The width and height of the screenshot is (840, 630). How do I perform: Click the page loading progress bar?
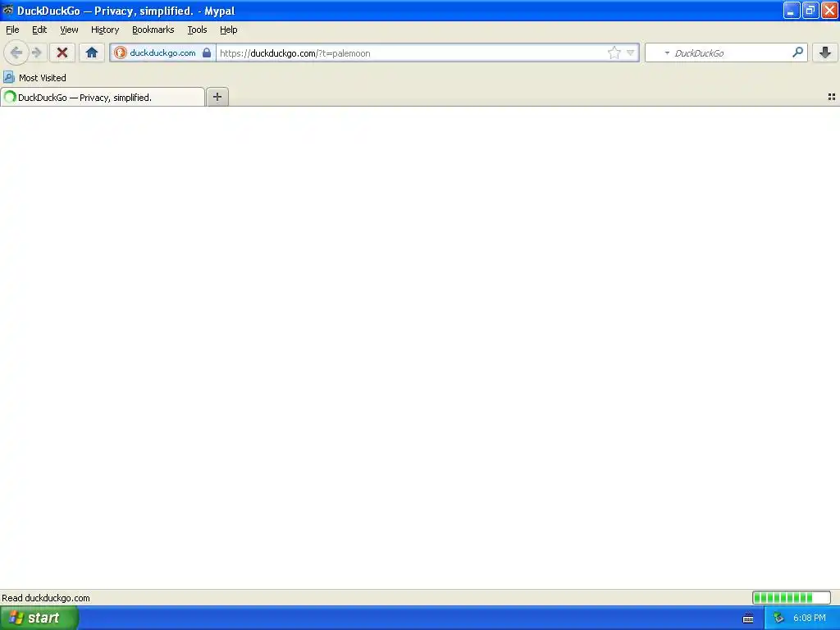pyautogui.click(x=792, y=597)
